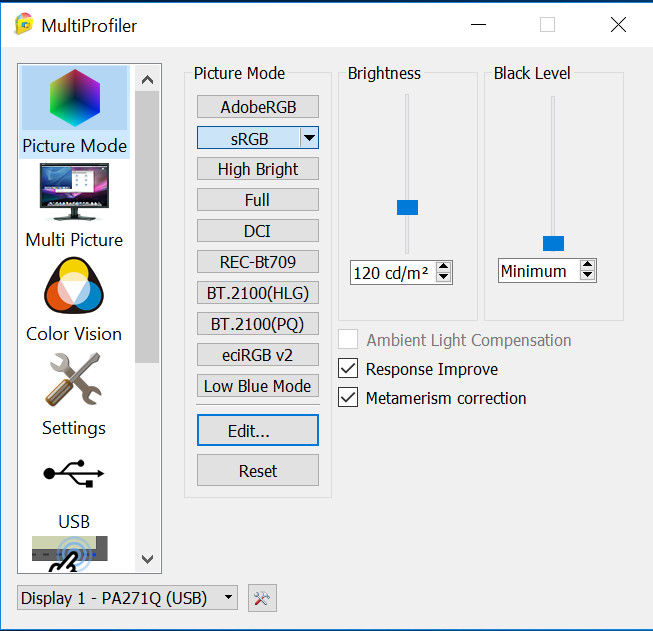The height and width of the screenshot is (631, 653).
Task: Select the DCI picture mode
Action: tap(258, 231)
